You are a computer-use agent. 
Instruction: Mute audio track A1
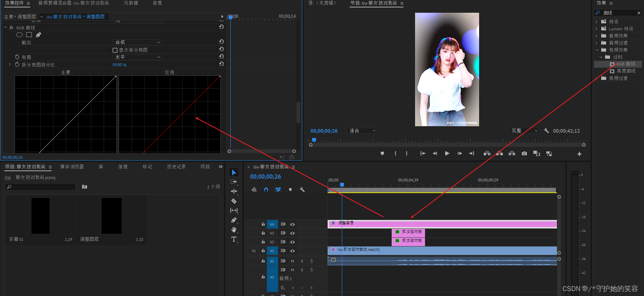point(293,261)
